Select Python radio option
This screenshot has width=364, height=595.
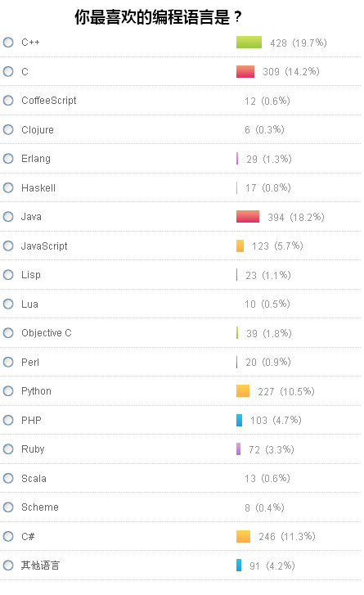[8, 391]
